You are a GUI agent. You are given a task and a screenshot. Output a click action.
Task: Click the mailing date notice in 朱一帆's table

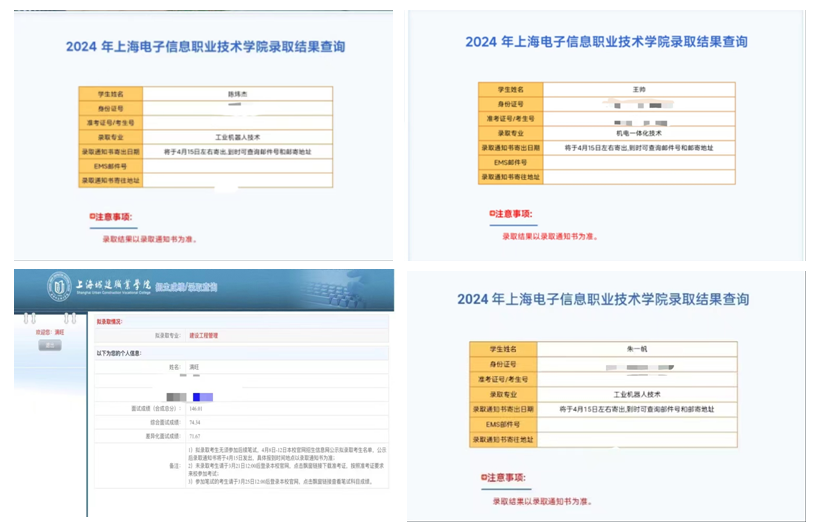coord(637,409)
